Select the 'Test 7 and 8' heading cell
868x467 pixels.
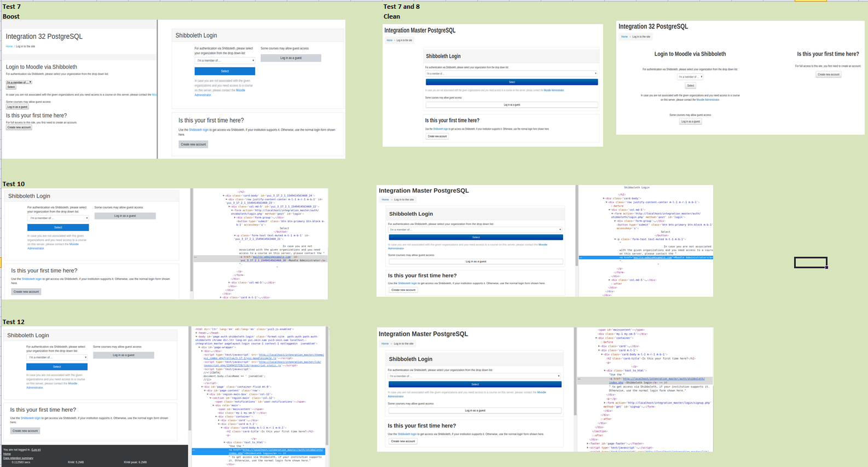pyautogui.click(x=402, y=7)
